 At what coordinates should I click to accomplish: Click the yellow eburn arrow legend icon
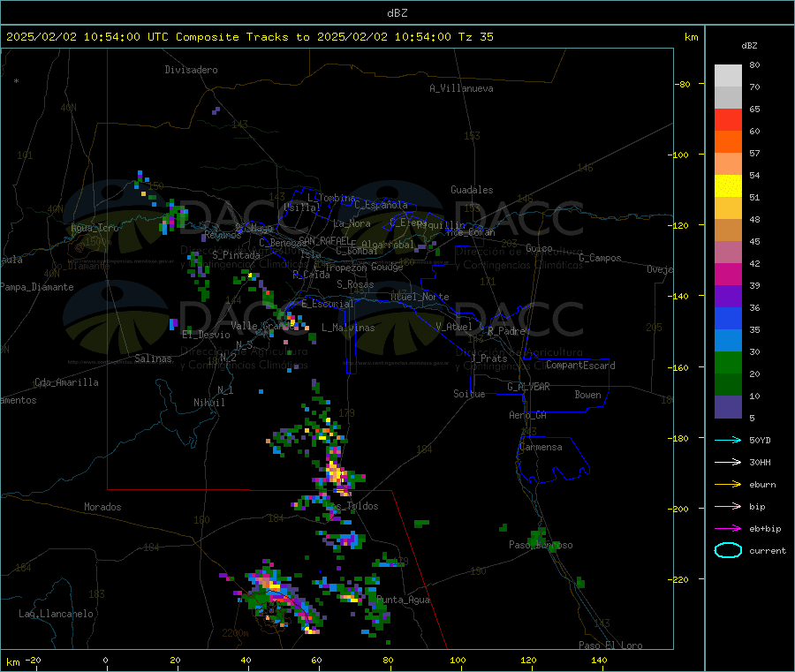[x=728, y=485]
